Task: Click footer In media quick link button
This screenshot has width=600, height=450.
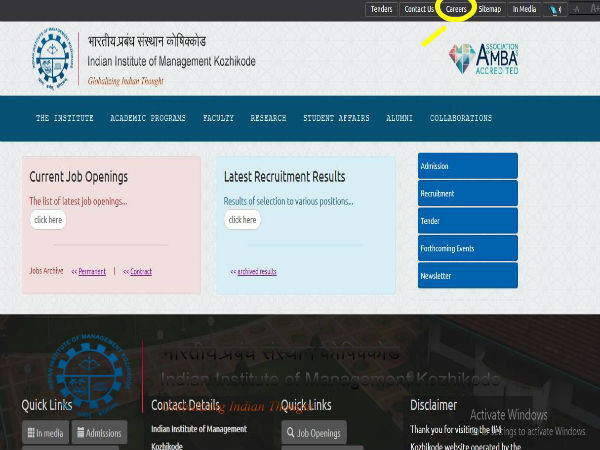Action: pyautogui.click(x=46, y=433)
